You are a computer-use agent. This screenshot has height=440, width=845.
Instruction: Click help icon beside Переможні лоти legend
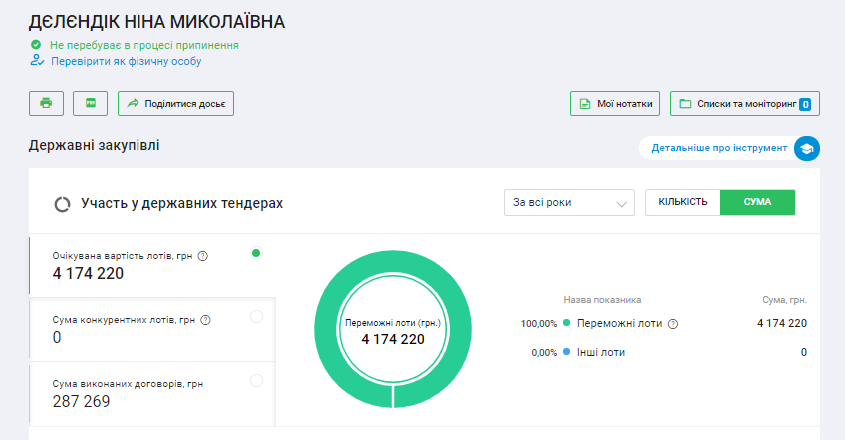coord(673,324)
